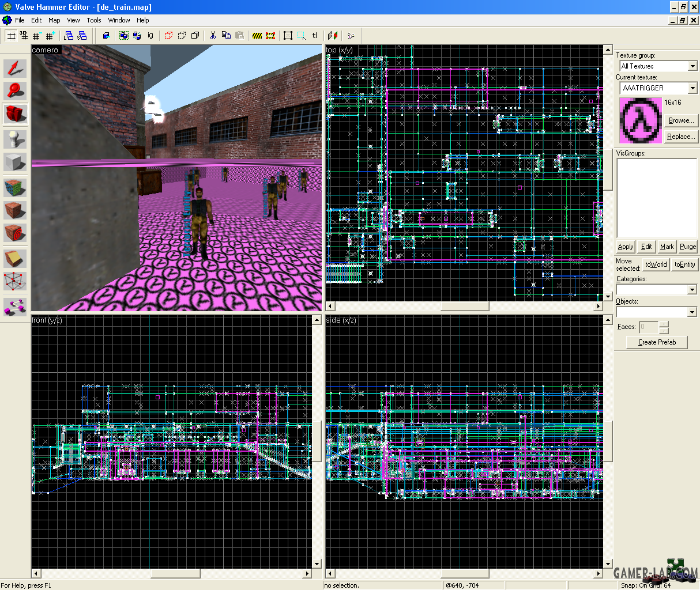Viewport: 700px width, 590px height.
Task: Toggle the 2D grid display
Action: [x=10, y=36]
